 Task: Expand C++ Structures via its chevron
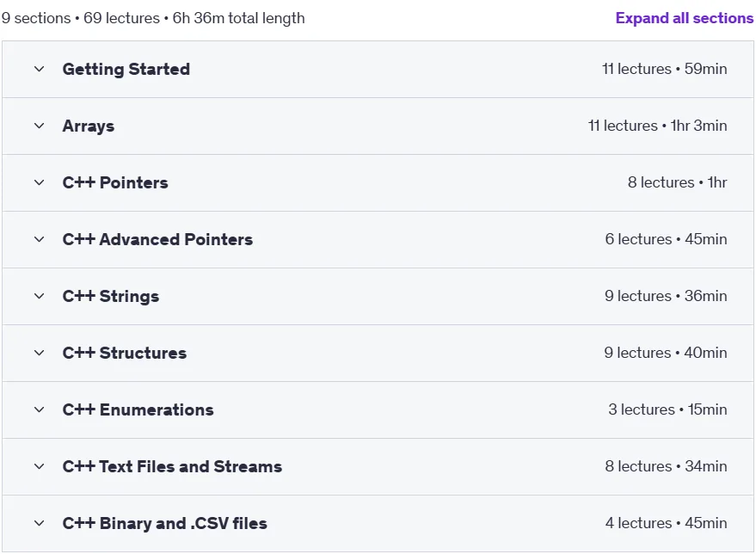(39, 353)
